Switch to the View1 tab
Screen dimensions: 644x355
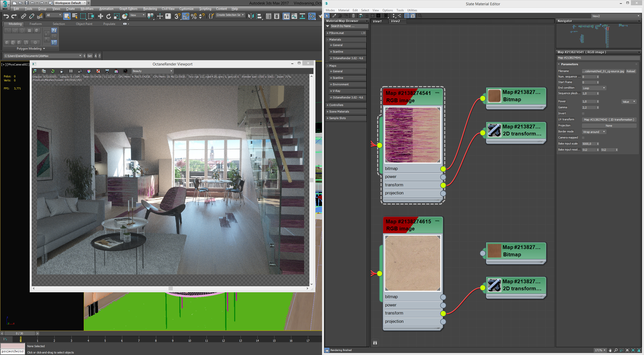click(377, 21)
